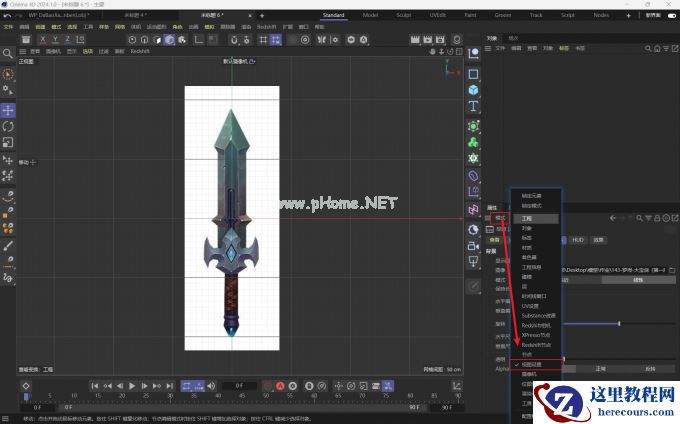Click the second clapperboard render icon
680x424 pixels.
tap(428, 40)
